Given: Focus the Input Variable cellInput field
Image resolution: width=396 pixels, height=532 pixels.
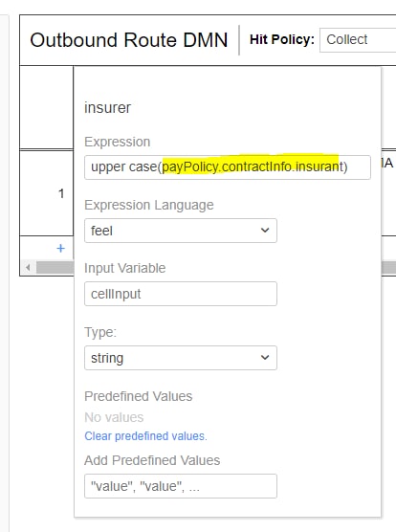Looking at the screenshot, I should (181, 294).
